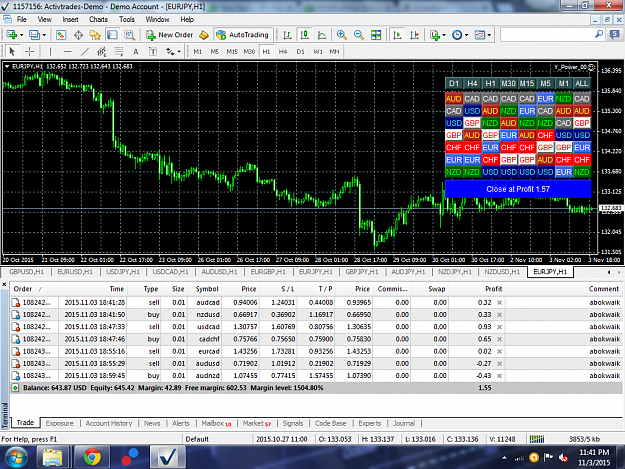Click the New Order button

tap(169, 35)
